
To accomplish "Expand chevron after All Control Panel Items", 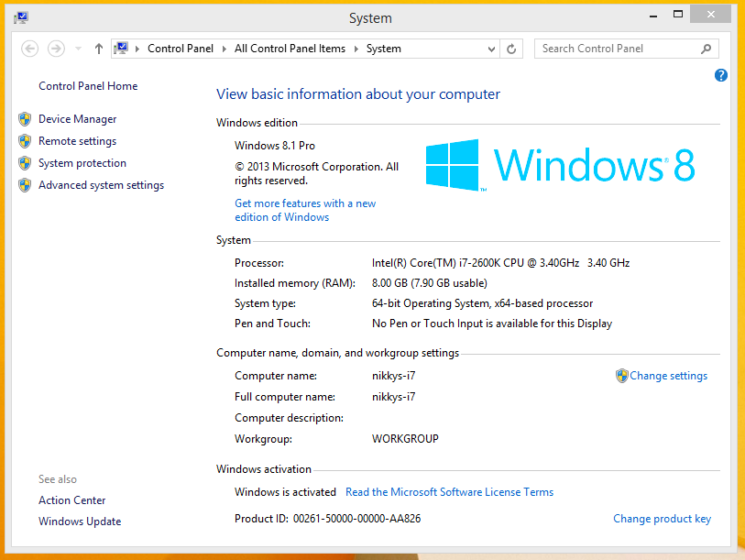I will point(356,49).
